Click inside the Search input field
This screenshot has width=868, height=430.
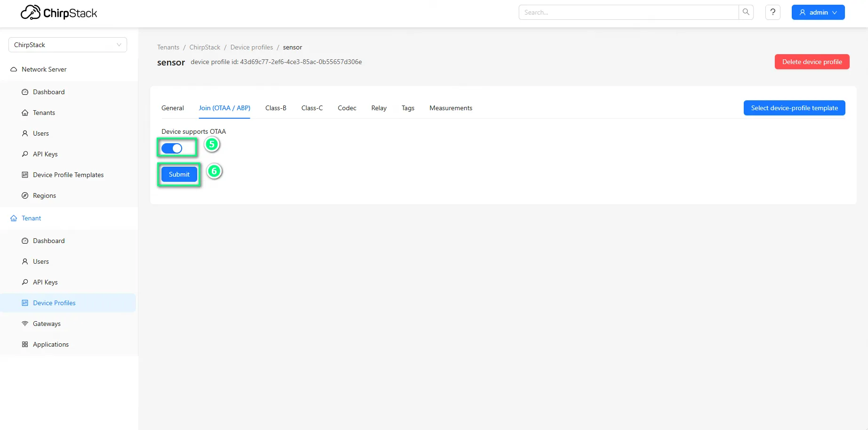pyautogui.click(x=628, y=12)
